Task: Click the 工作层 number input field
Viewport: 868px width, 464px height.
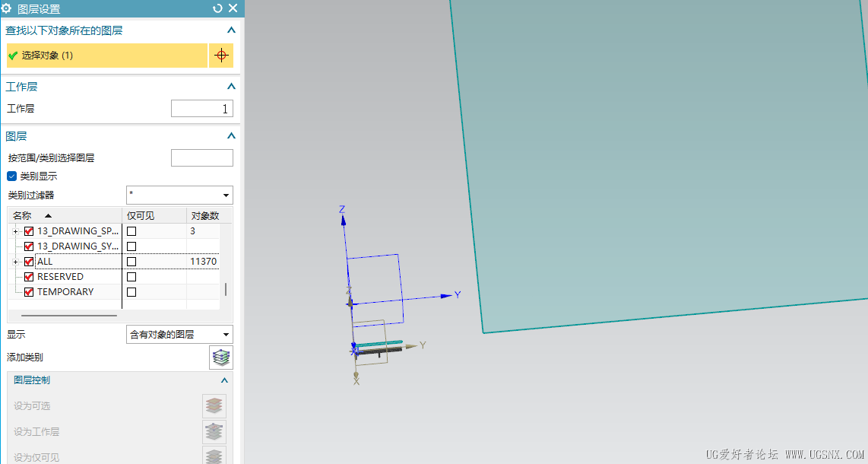Action: click(x=202, y=109)
